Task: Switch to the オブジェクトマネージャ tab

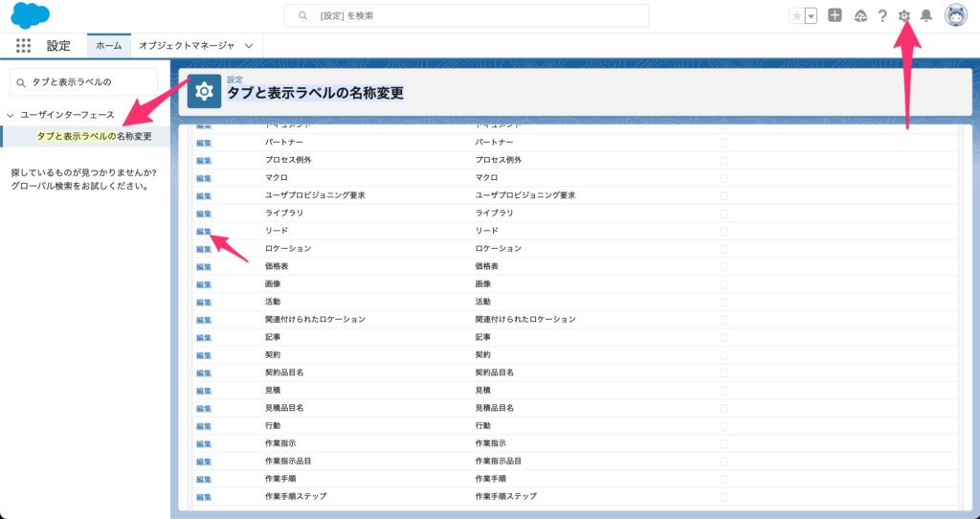Action: 187,46
